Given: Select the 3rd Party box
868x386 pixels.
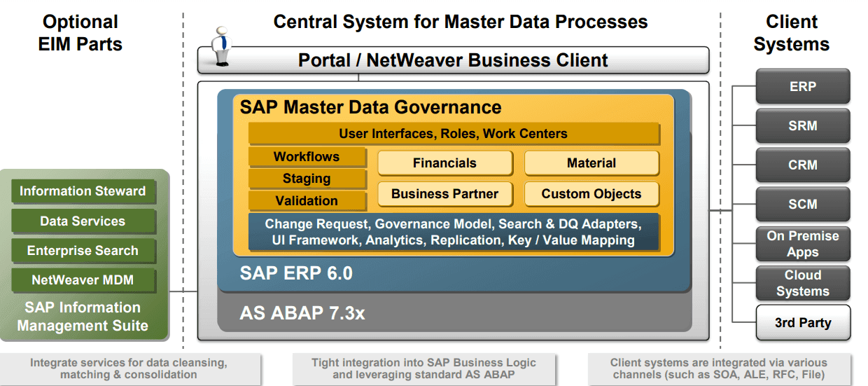Looking at the screenshot, I should tap(802, 323).
